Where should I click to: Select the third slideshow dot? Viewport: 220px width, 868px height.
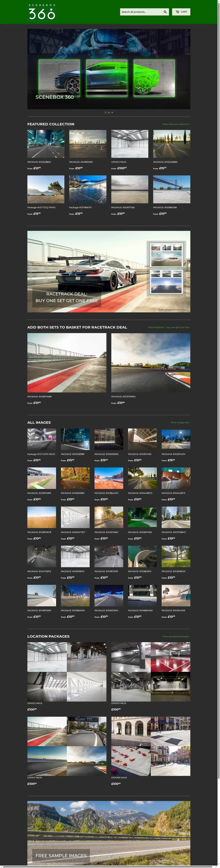[112, 112]
